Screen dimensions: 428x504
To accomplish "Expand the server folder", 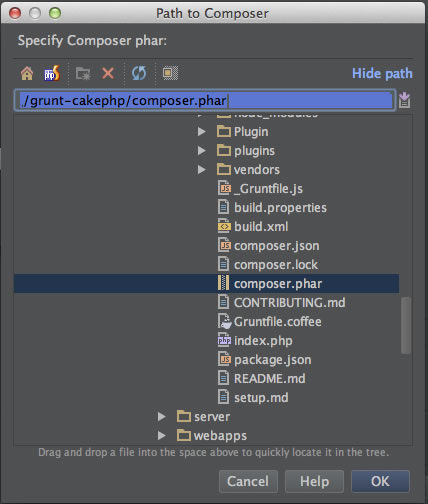I will pos(162,417).
